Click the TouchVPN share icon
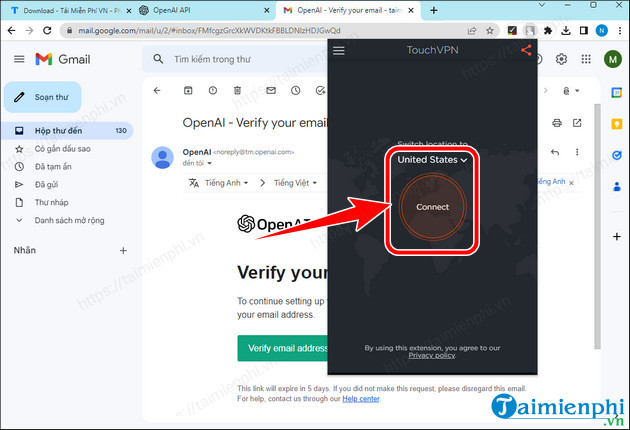The height and width of the screenshot is (430, 630). point(526,50)
